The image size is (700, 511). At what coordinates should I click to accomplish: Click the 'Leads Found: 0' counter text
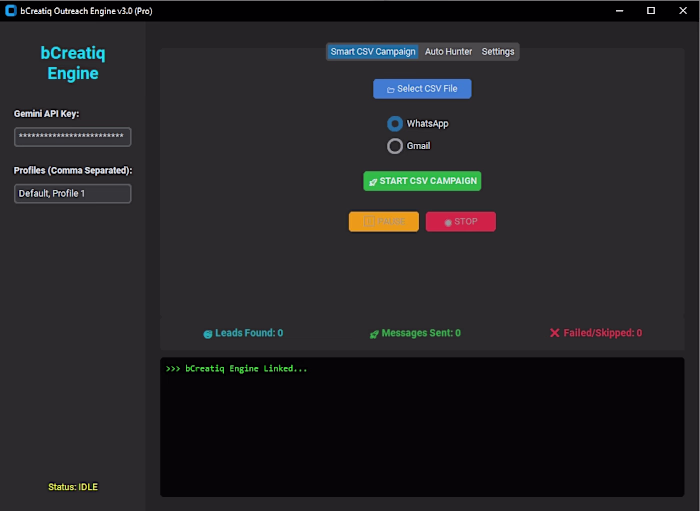click(x=249, y=333)
